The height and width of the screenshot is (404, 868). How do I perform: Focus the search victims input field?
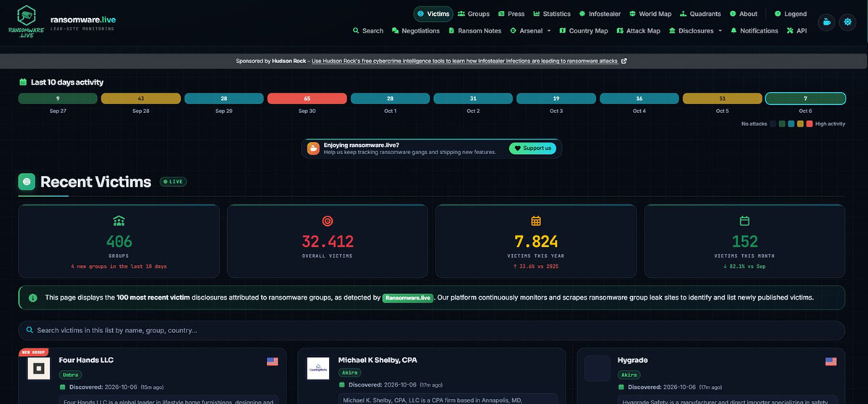coord(432,330)
